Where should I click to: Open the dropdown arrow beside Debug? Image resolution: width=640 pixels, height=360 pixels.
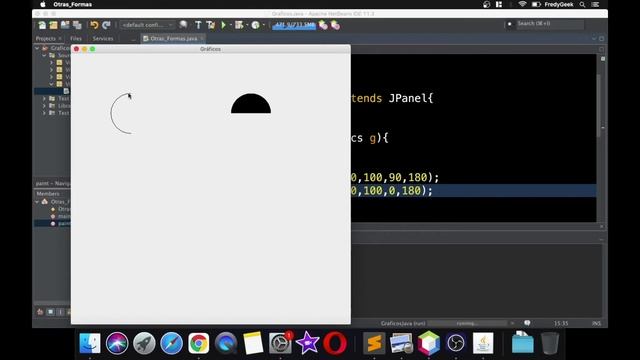[247, 25]
